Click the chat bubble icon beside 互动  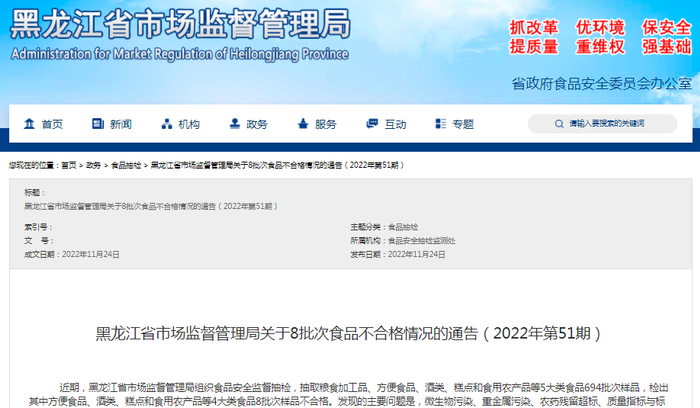[x=372, y=124]
